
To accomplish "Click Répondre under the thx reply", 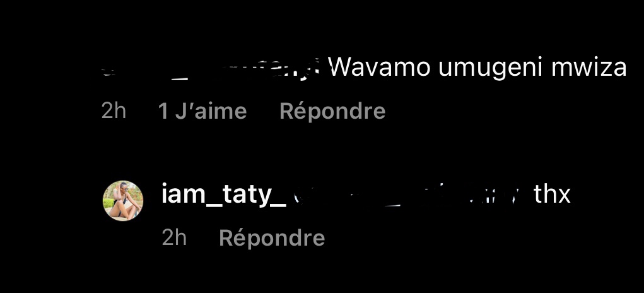I will (x=272, y=237).
